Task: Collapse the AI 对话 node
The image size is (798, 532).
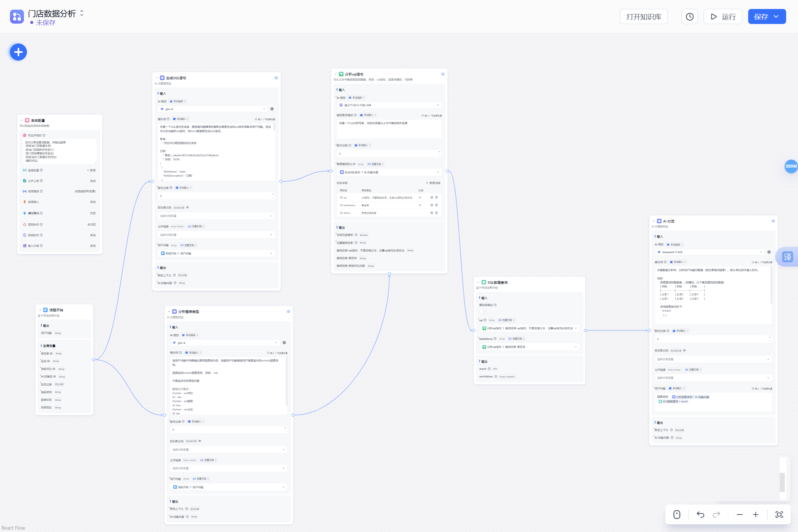Action: pos(654,221)
